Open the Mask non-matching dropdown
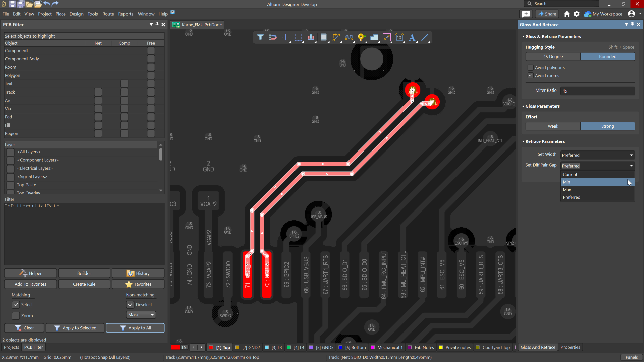 click(141, 315)
